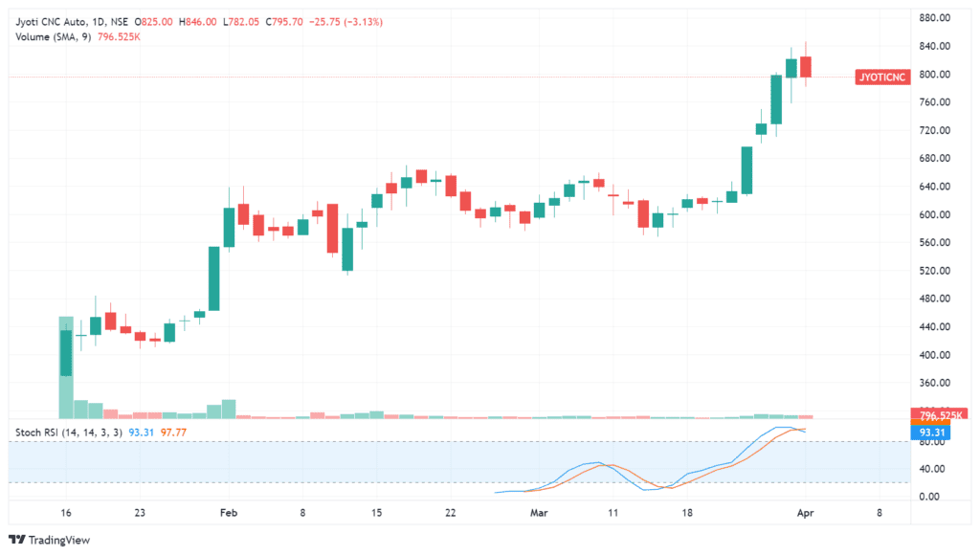The height and width of the screenshot is (555, 980).
Task: Click the Stoch RSI value 97.77 in legend
Action: coord(173,433)
